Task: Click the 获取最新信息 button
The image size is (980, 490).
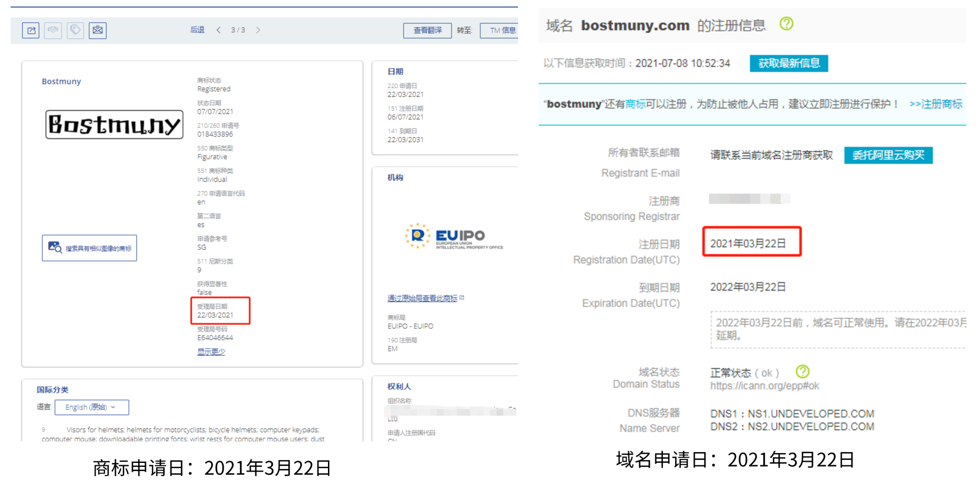Action: click(x=788, y=64)
